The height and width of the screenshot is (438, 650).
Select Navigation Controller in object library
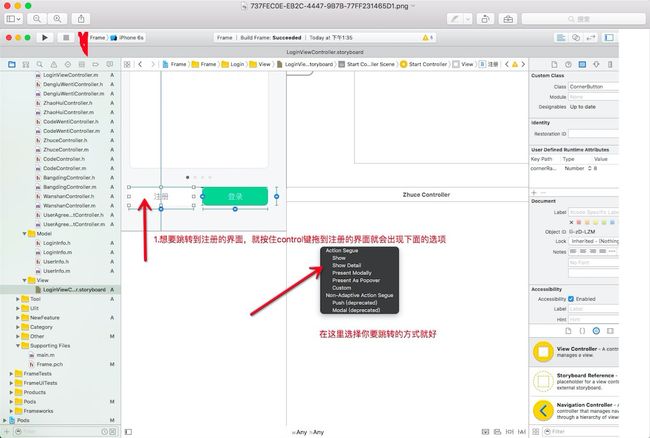click(574, 411)
